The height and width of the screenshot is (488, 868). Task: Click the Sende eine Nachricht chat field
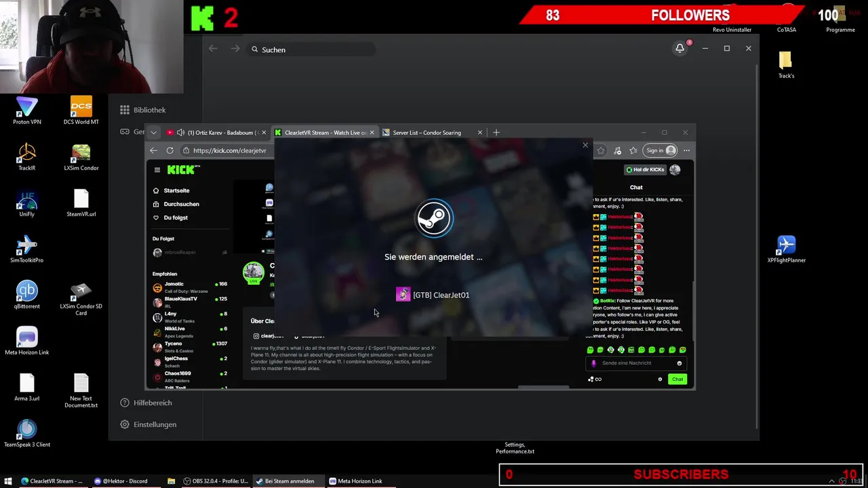click(635, 363)
